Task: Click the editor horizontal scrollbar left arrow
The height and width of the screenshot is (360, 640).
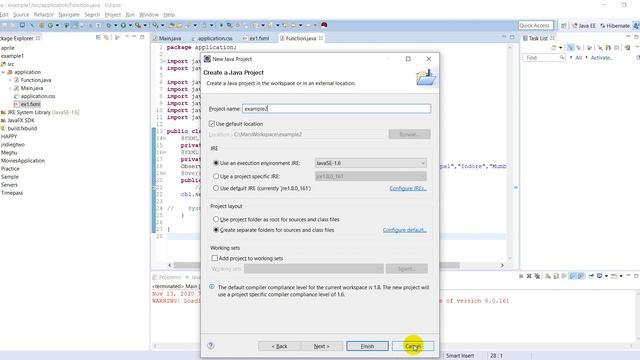Action: click(170, 265)
